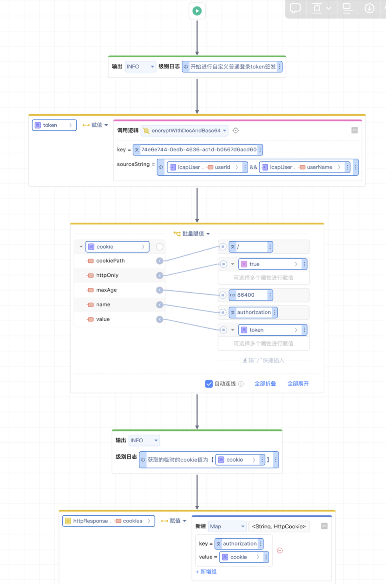386x588 pixels.
Task: Select the cookiePath property row
Action: coord(119,261)
